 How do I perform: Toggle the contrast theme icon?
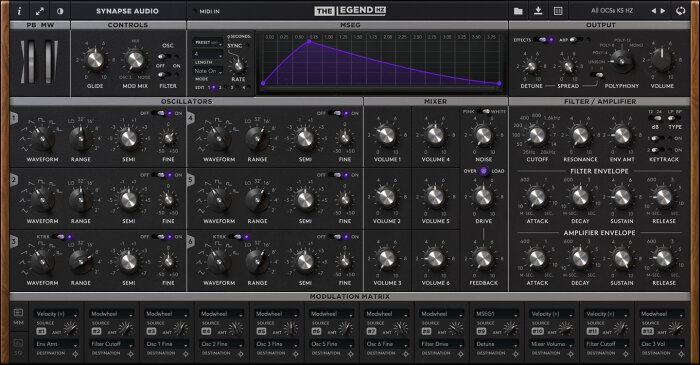[60, 11]
